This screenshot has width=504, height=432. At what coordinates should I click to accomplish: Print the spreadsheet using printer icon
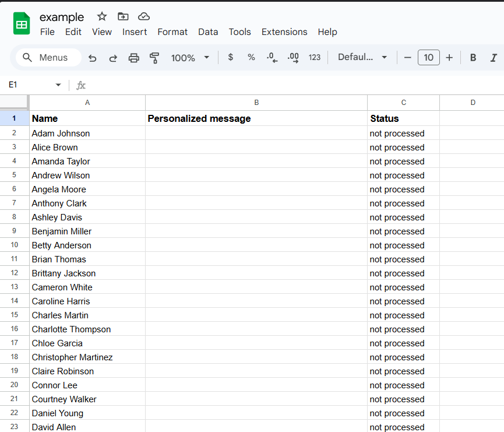[x=134, y=58]
